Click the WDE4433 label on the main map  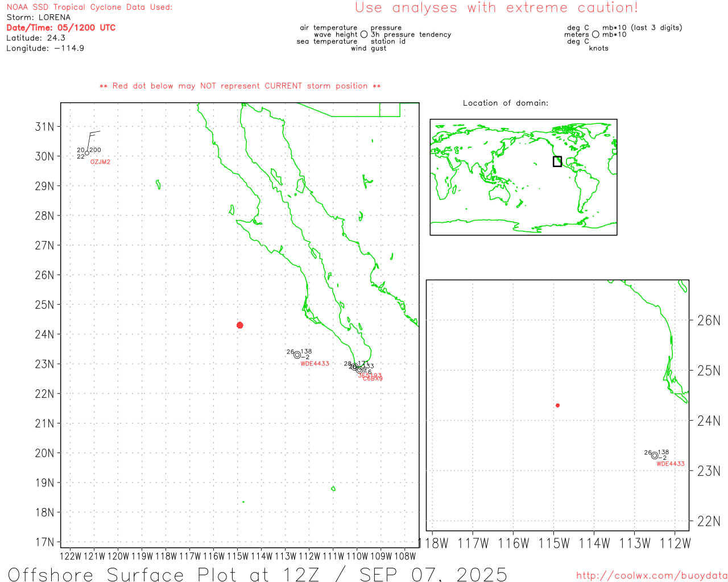click(315, 364)
